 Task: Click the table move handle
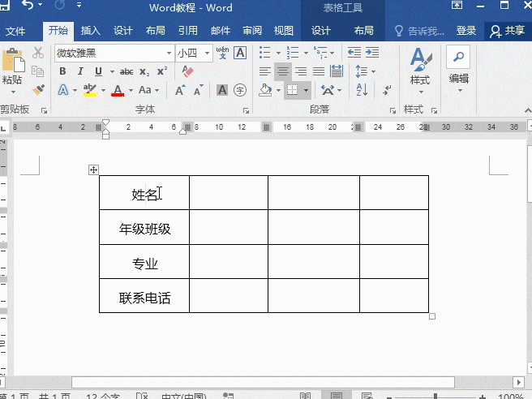93,169
